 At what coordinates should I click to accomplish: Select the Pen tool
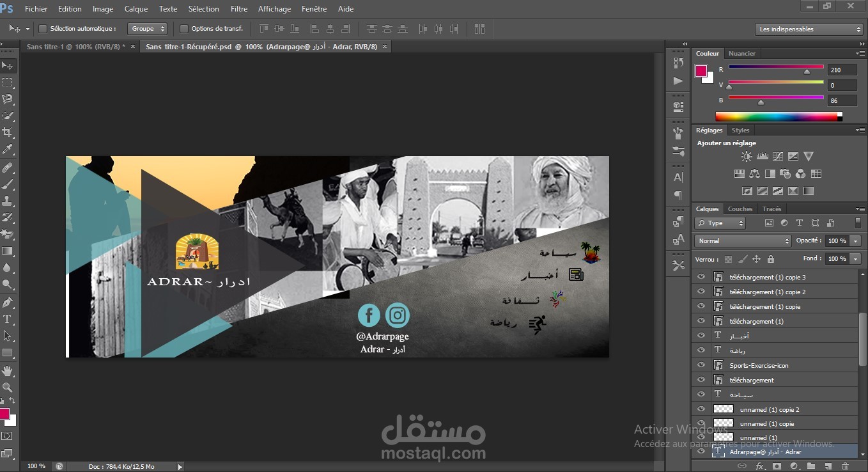click(8, 302)
